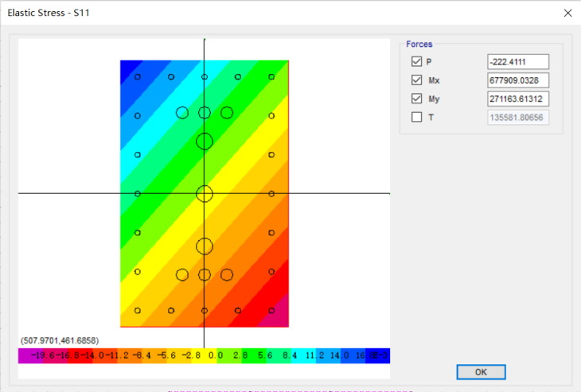Click magenta stress zone at section's bottom-right
This screenshot has width=581, height=392.
pyautogui.click(x=280, y=320)
